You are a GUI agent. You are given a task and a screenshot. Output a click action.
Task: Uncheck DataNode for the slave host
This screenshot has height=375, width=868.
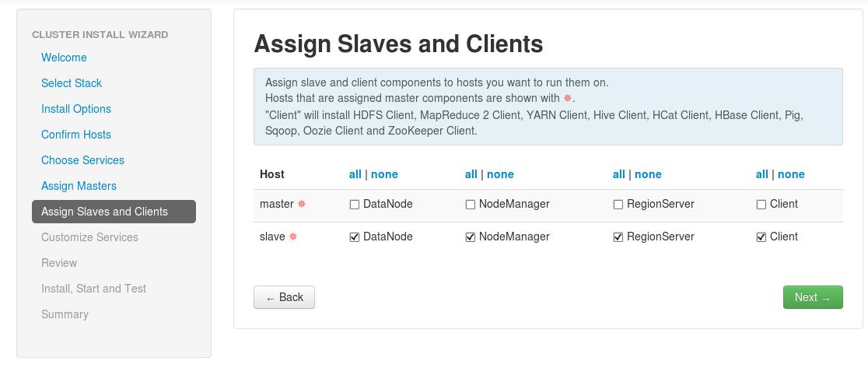(355, 237)
